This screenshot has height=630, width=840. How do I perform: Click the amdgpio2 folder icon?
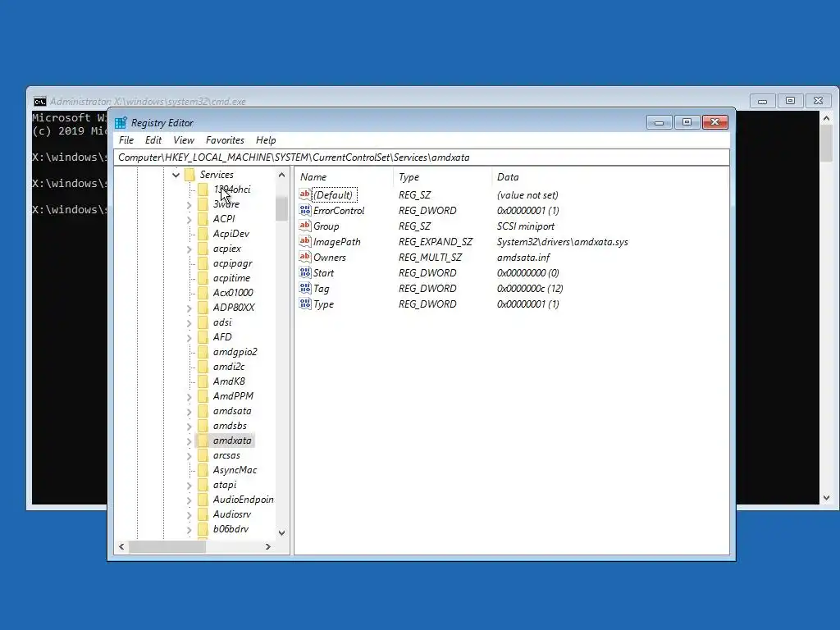pos(203,351)
